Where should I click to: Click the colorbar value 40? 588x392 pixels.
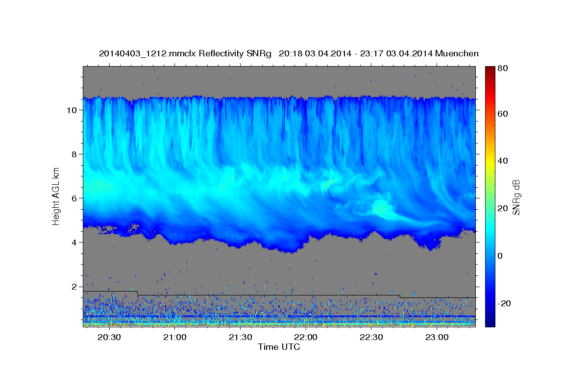coord(502,161)
